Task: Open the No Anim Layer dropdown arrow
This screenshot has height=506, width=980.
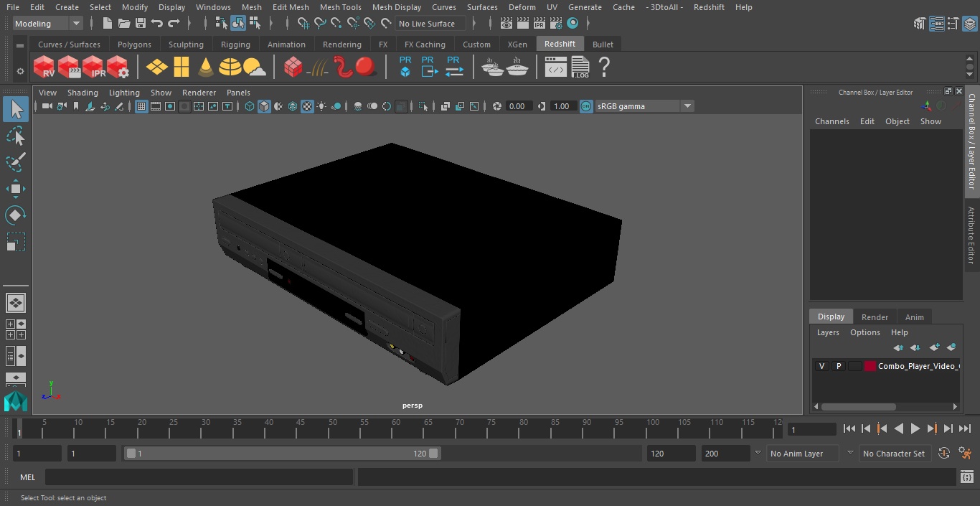Action: [758, 454]
